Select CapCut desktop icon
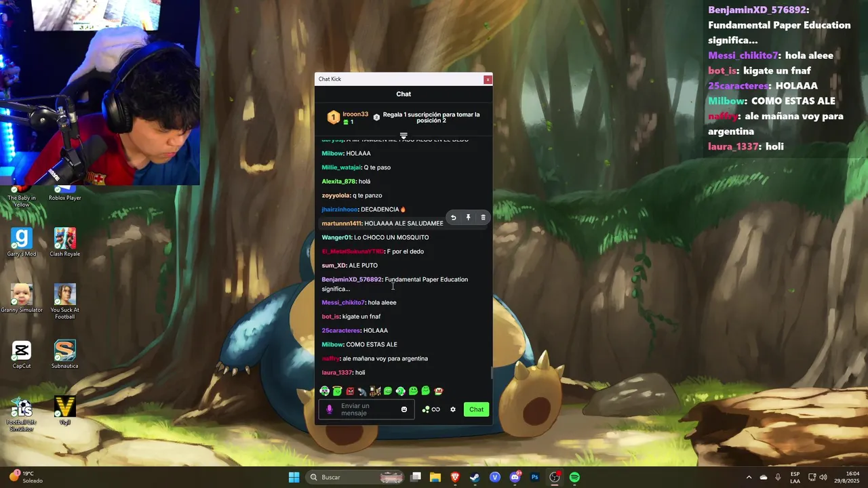Image resolution: width=868 pixels, height=488 pixels. coord(22,354)
